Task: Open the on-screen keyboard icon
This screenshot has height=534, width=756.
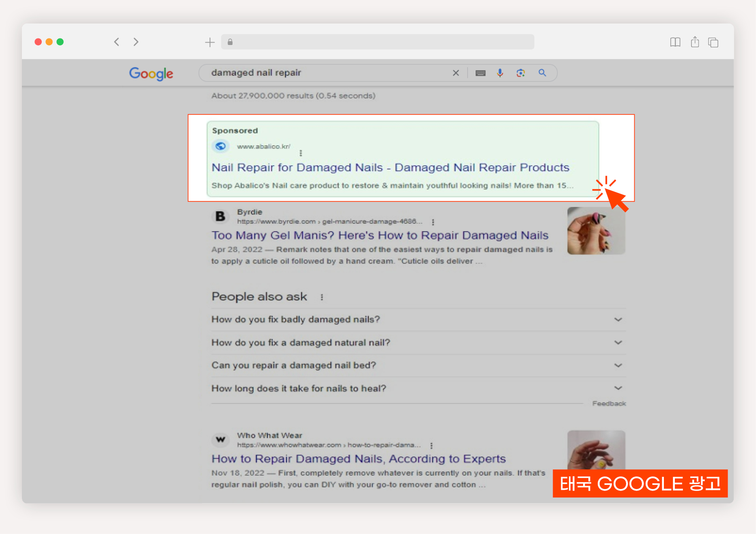Action: point(480,73)
